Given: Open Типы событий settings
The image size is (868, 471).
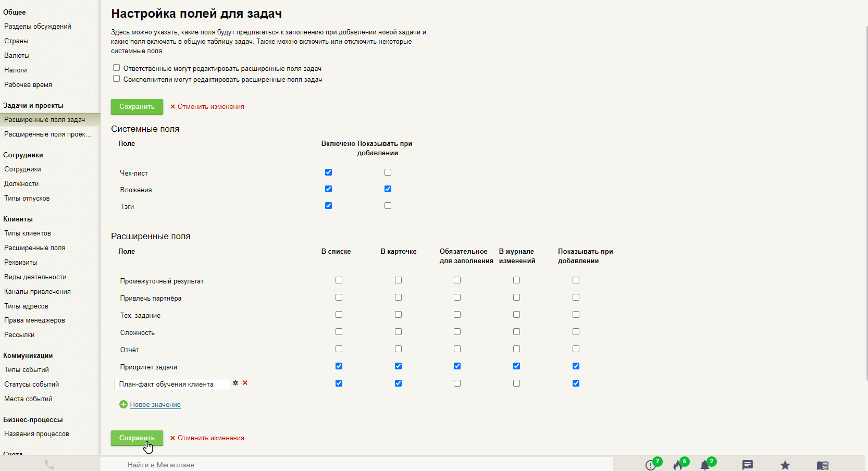Looking at the screenshot, I should [x=27, y=369].
